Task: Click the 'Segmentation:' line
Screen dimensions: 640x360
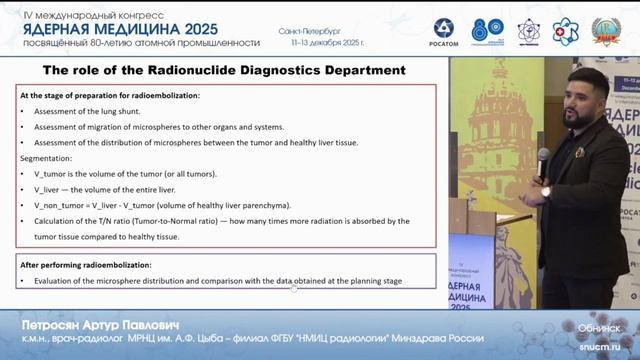Action: 46,158
